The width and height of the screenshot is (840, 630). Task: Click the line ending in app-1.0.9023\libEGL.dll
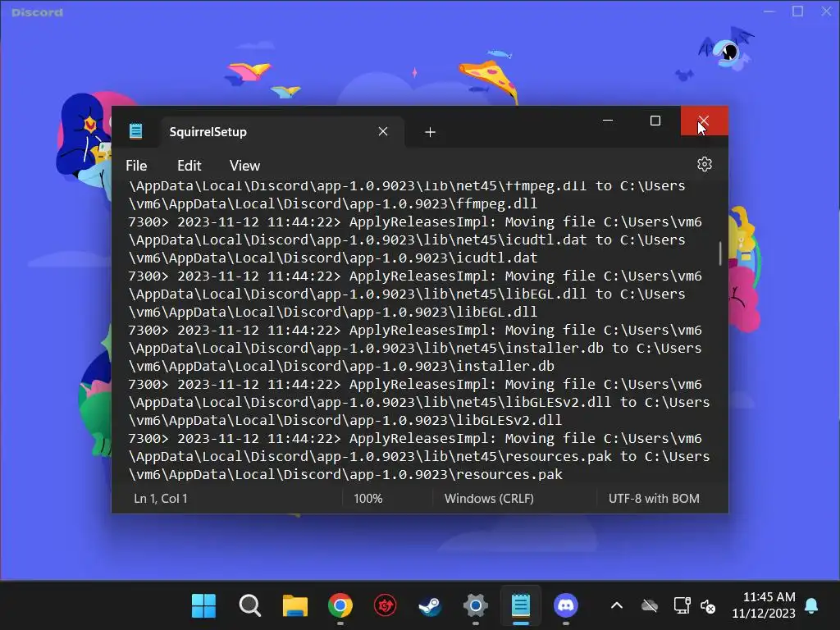[x=333, y=312]
